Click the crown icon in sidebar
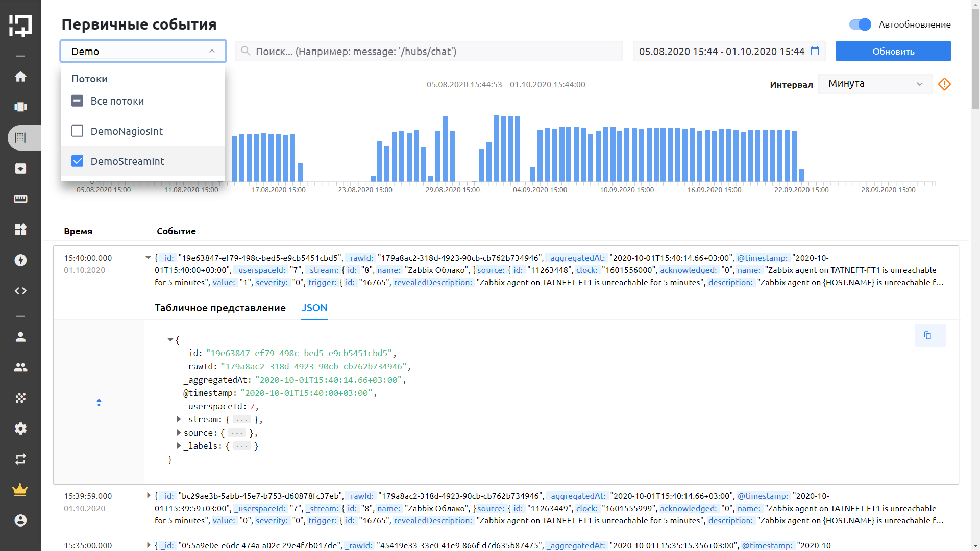 click(20, 490)
